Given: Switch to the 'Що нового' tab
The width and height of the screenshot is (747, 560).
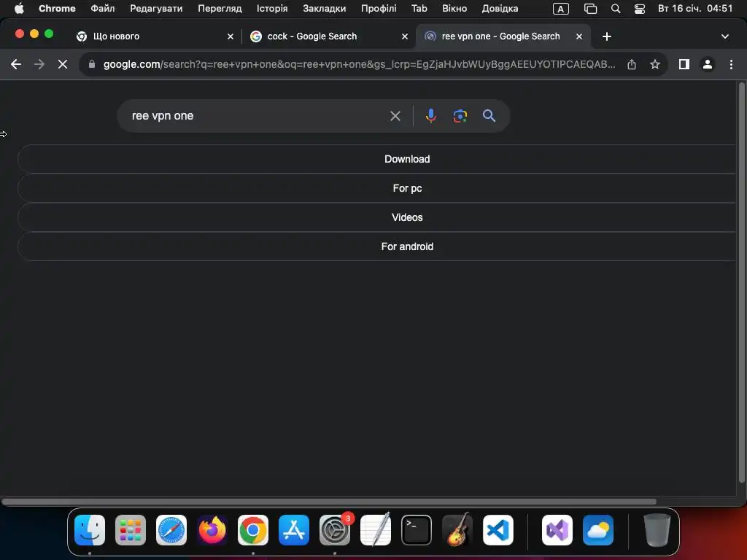Looking at the screenshot, I should 155,36.
